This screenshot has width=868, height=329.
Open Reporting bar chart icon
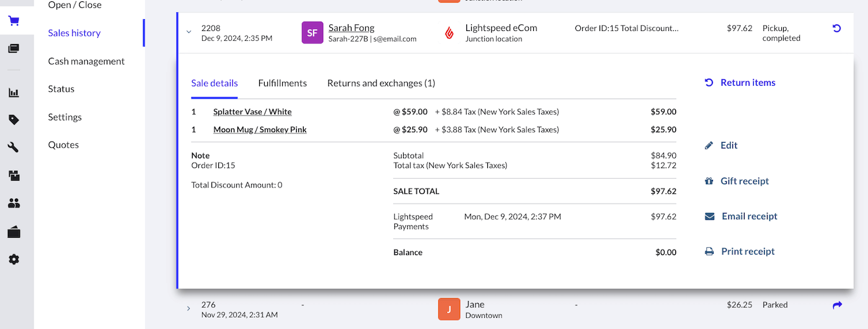point(14,92)
